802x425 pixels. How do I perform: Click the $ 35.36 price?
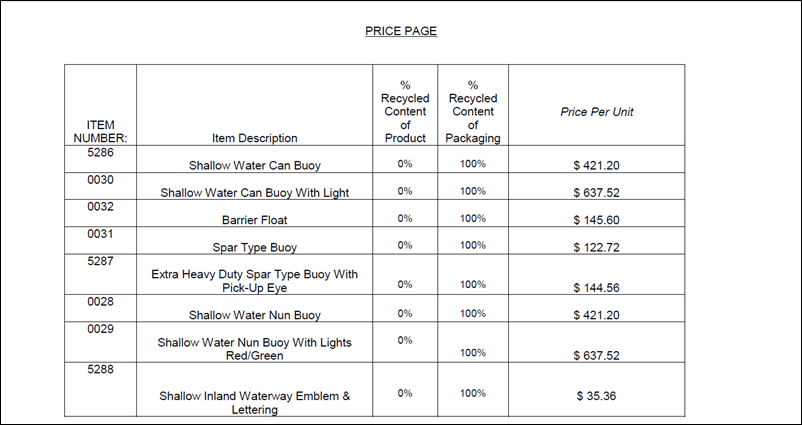pos(596,396)
